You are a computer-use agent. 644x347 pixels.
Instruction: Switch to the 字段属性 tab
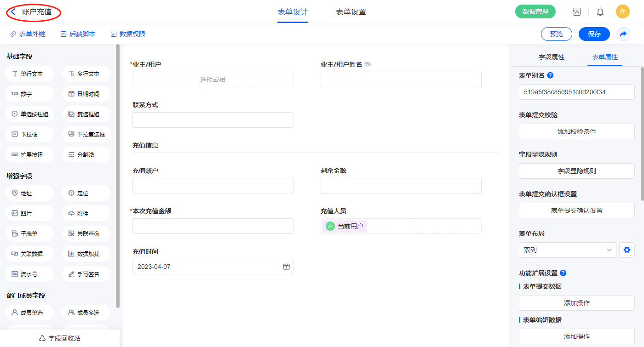[x=551, y=57]
